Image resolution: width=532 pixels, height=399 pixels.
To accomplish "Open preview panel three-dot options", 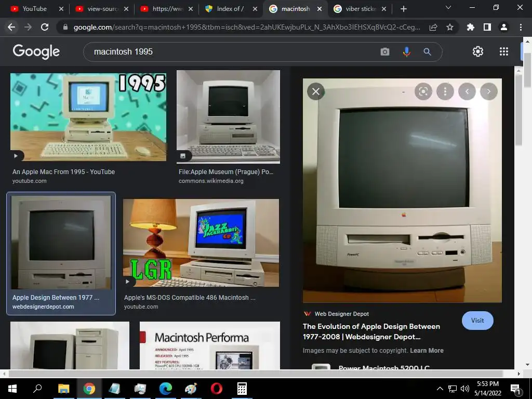I will (x=445, y=91).
